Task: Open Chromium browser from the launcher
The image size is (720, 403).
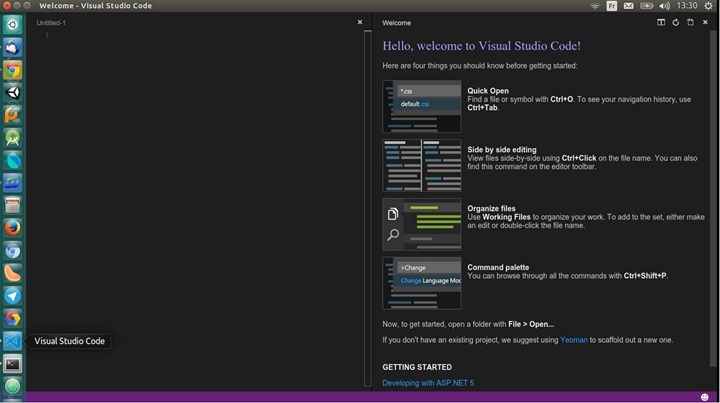Action: 12,251
